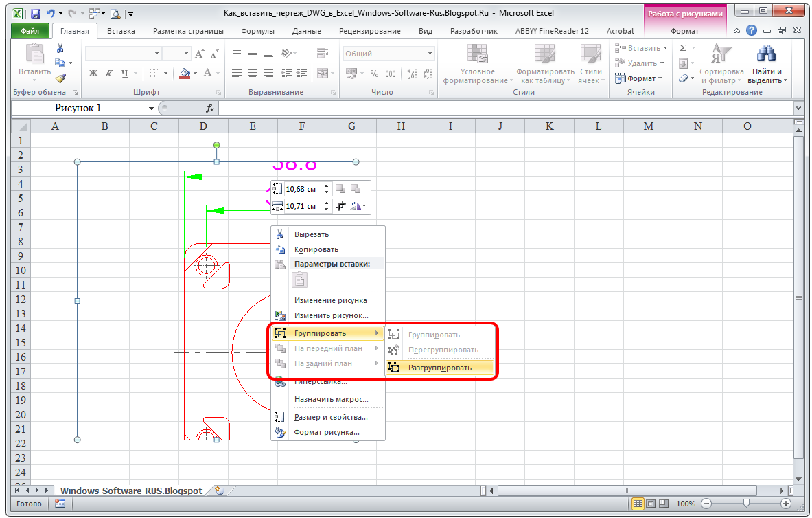812x518 pixels.
Task: Click zoom out minus button
Action: click(706, 504)
